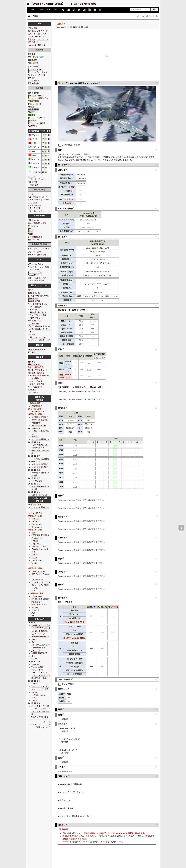
Task: Open the WarThunder公式英語Wiki external link
Action: 71,784
